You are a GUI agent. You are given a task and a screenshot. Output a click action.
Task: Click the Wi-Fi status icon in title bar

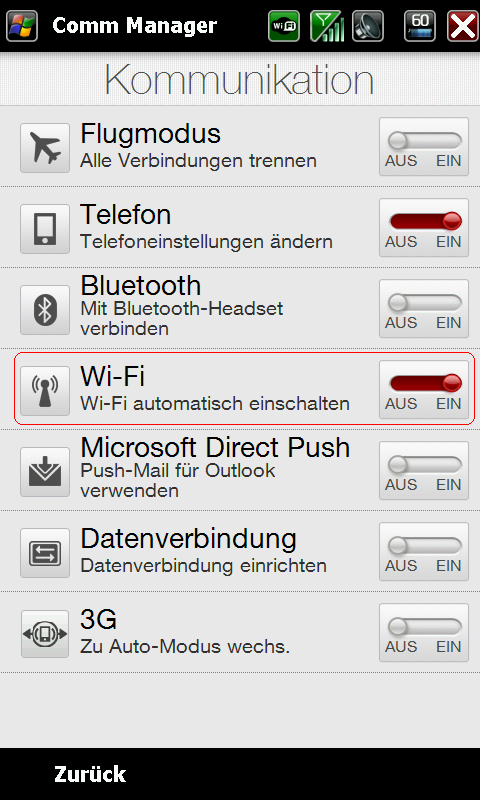(284, 26)
